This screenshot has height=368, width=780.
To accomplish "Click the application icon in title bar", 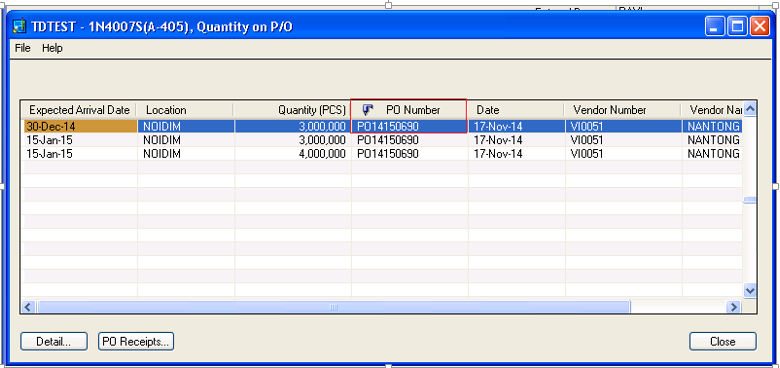I will (x=19, y=26).
